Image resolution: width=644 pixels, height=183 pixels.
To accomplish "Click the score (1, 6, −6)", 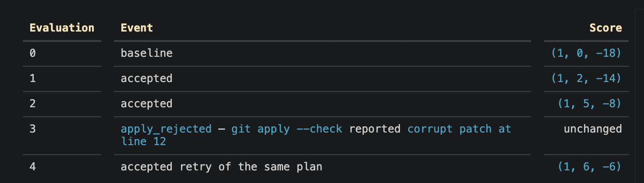I will coord(589,167).
